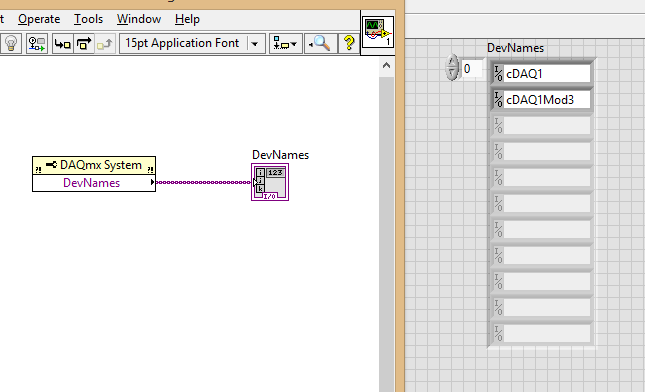Click the step out button
The width and height of the screenshot is (651, 392).
click(105, 43)
